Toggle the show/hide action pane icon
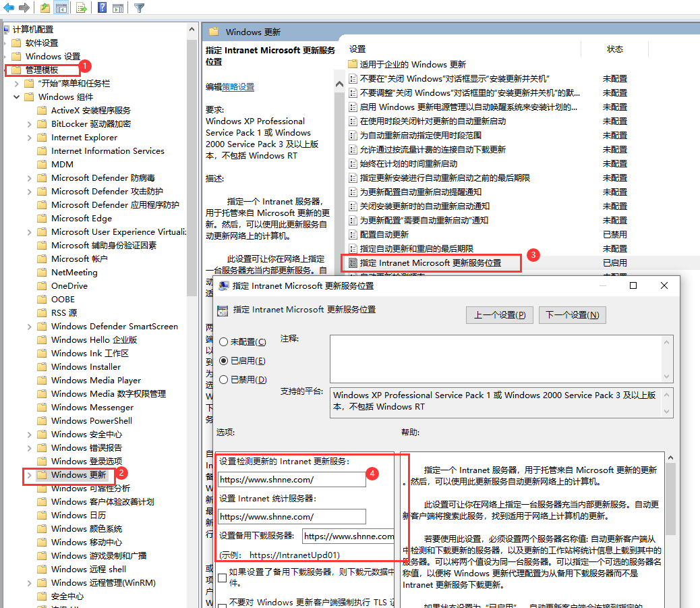700x608 pixels. coord(118,7)
